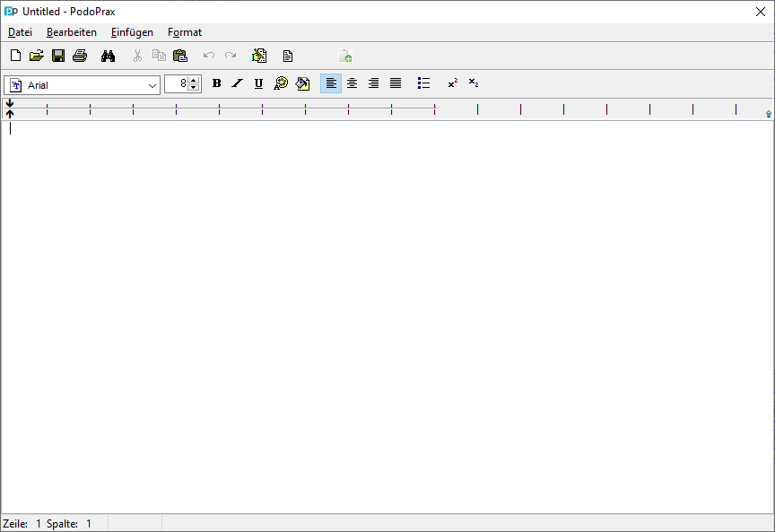The width and height of the screenshot is (775, 532).
Task: Apply justified text alignment
Action: tap(396, 83)
